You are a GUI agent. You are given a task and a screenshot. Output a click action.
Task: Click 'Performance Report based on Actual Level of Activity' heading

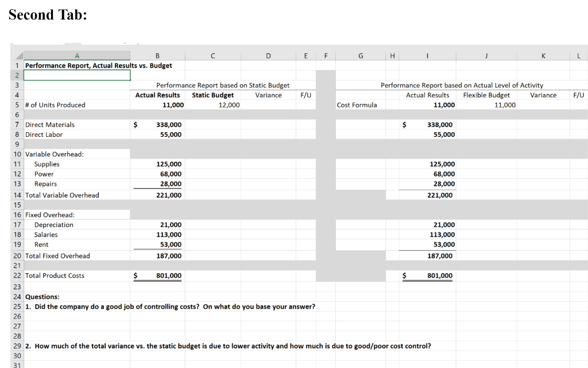pyautogui.click(x=462, y=85)
